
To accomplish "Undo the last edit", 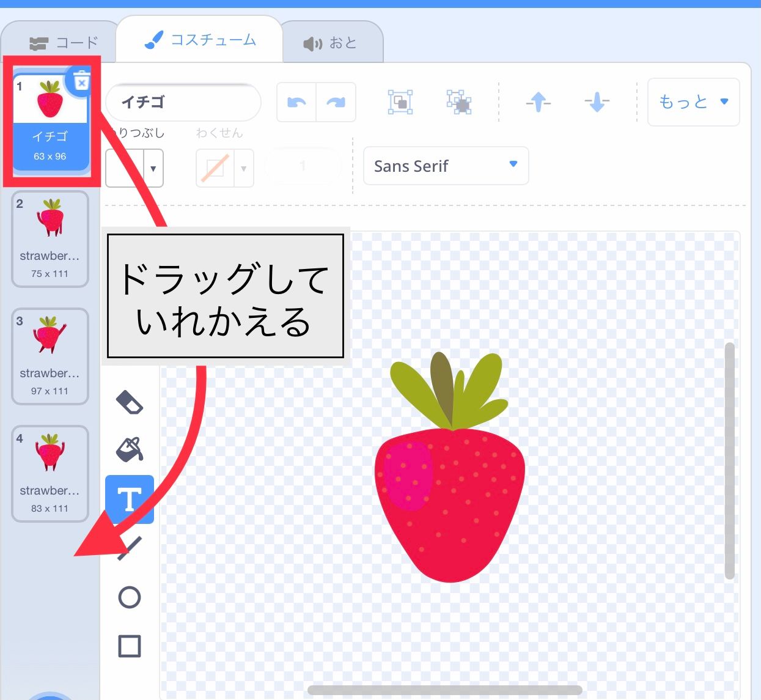I will (x=296, y=102).
